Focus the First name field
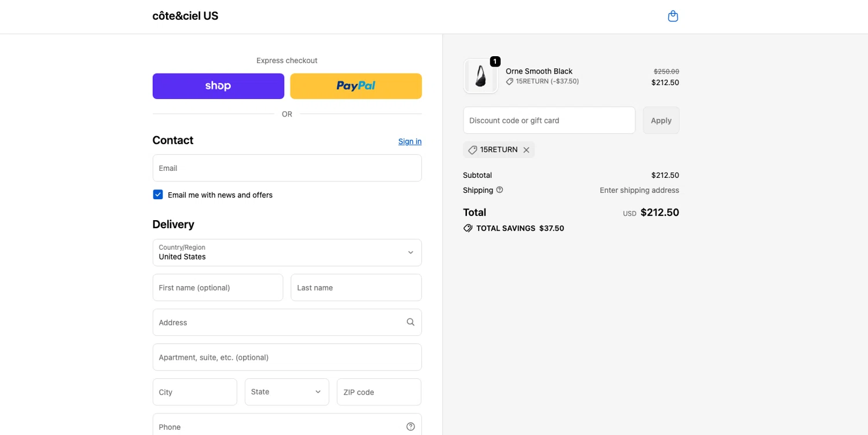Viewport: 868px width, 435px height. (218, 288)
